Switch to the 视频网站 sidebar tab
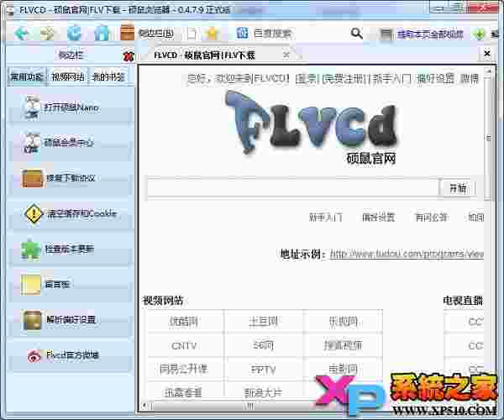504x420 pixels. [x=68, y=76]
